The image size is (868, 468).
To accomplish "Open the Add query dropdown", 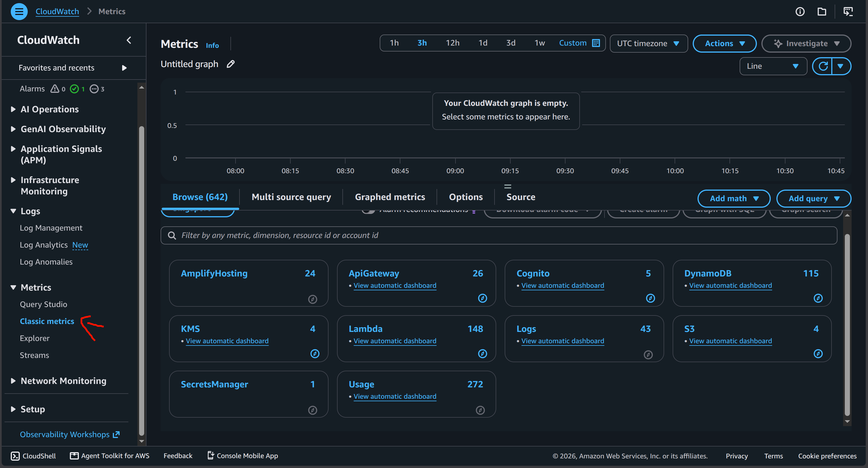I will click(x=813, y=199).
